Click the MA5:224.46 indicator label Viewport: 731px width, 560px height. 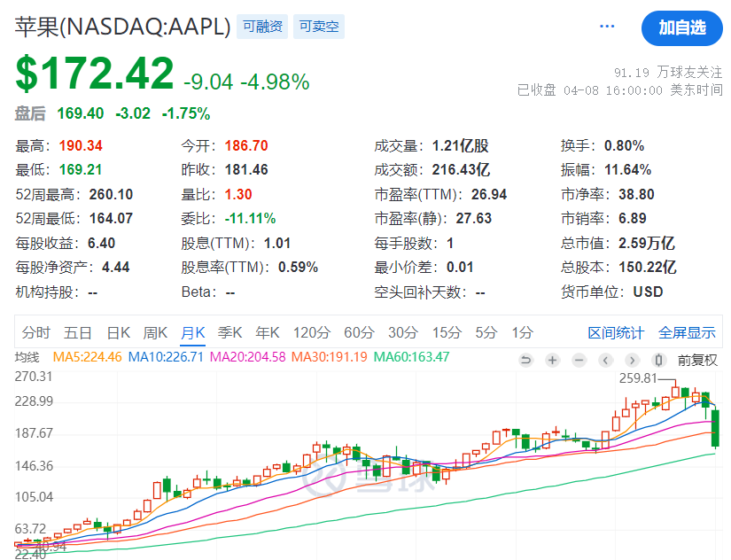click(87, 358)
